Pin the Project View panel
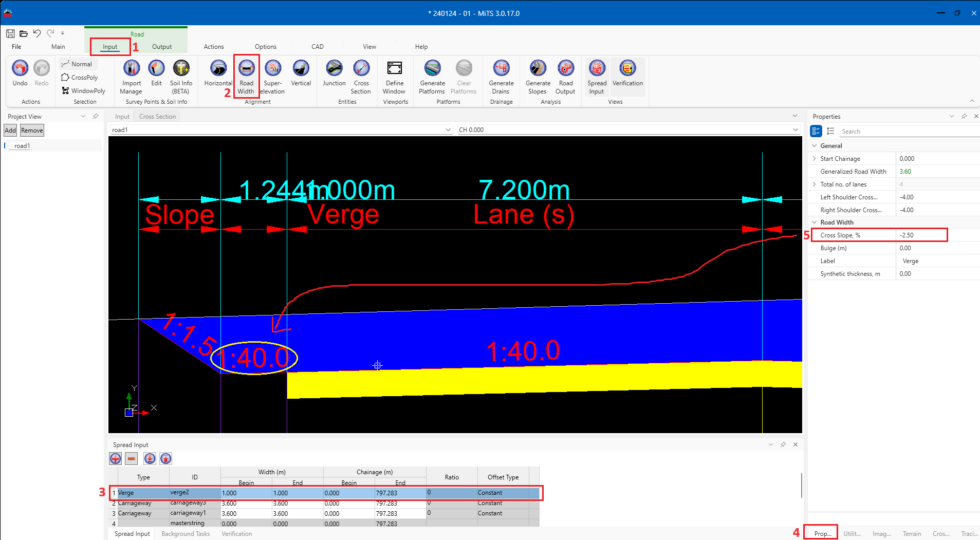Screen dimensions: 980x540 pyautogui.click(x=95, y=116)
